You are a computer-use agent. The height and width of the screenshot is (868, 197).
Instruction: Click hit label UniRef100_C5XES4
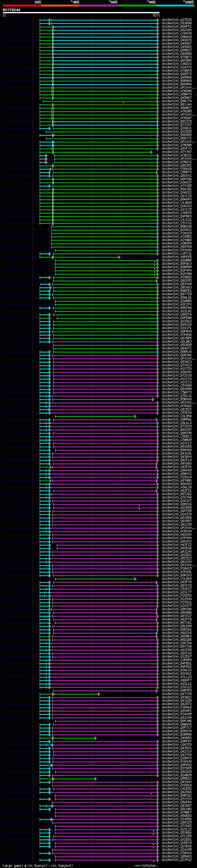point(176,413)
